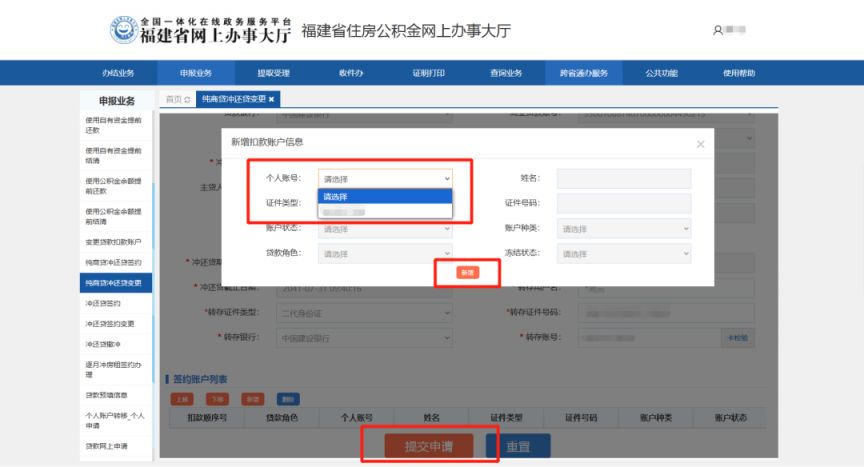Open the 跨省通办服务 menu
The width and height of the screenshot is (864, 467).
pos(584,73)
